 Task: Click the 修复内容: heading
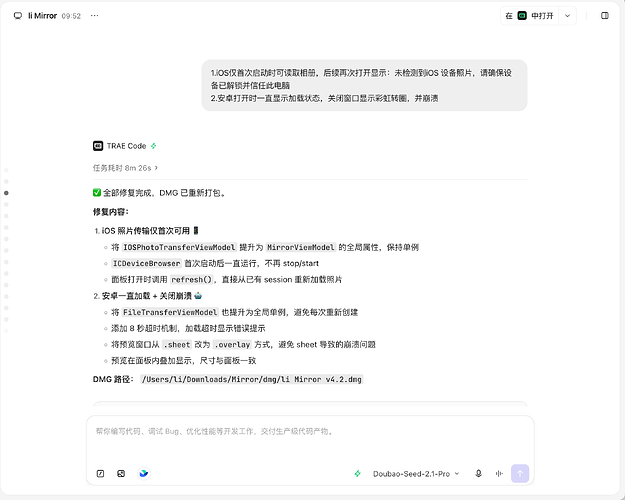pos(111,212)
